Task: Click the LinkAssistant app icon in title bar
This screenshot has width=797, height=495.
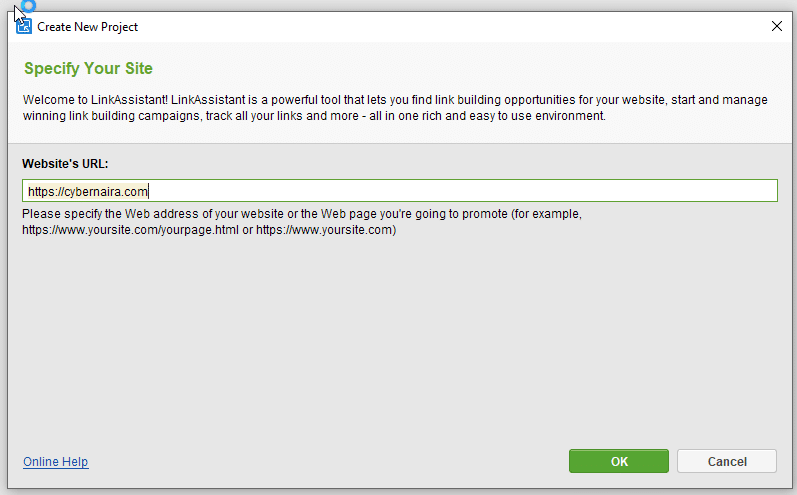Action: (x=24, y=27)
